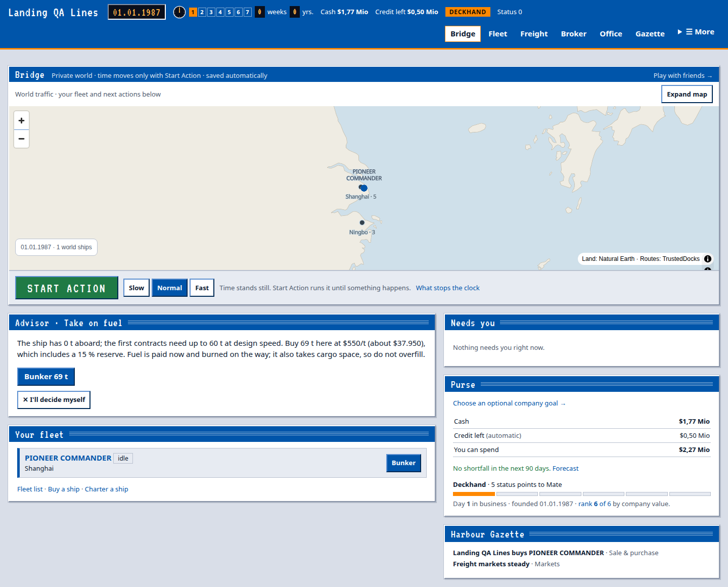Image resolution: width=728 pixels, height=587 pixels.
Task: Set game speed to Slow
Action: tap(136, 288)
